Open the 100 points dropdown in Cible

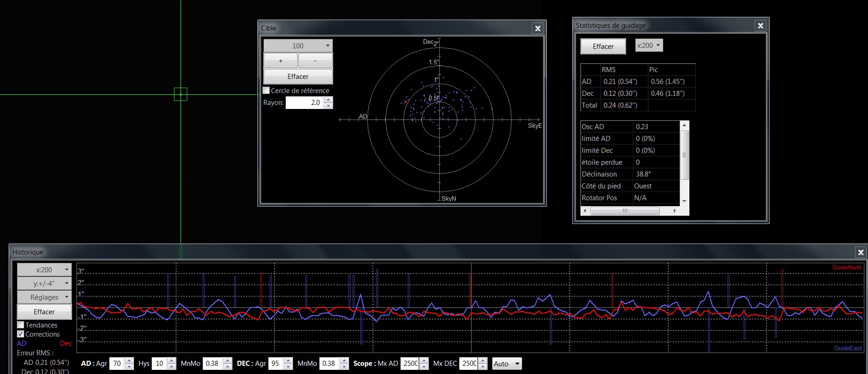[298, 46]
